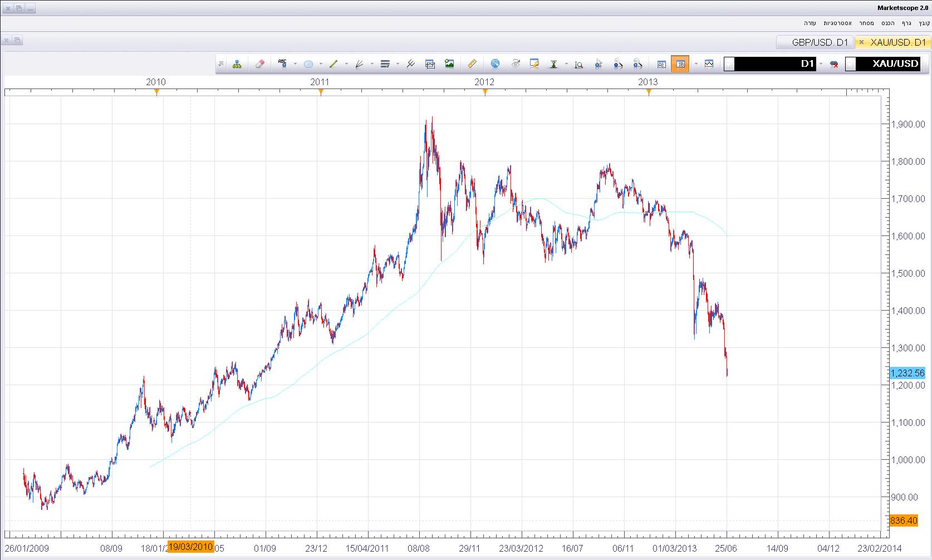Click the 23/03/2012 date axis label
The height and width of the screenshot is (560, 932).
(x=521, y=548)
